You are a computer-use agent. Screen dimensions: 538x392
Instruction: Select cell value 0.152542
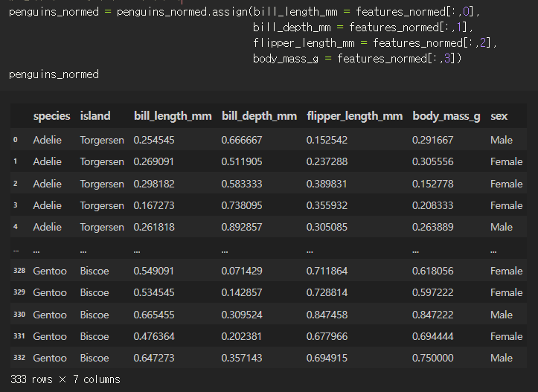click(327, 140)
